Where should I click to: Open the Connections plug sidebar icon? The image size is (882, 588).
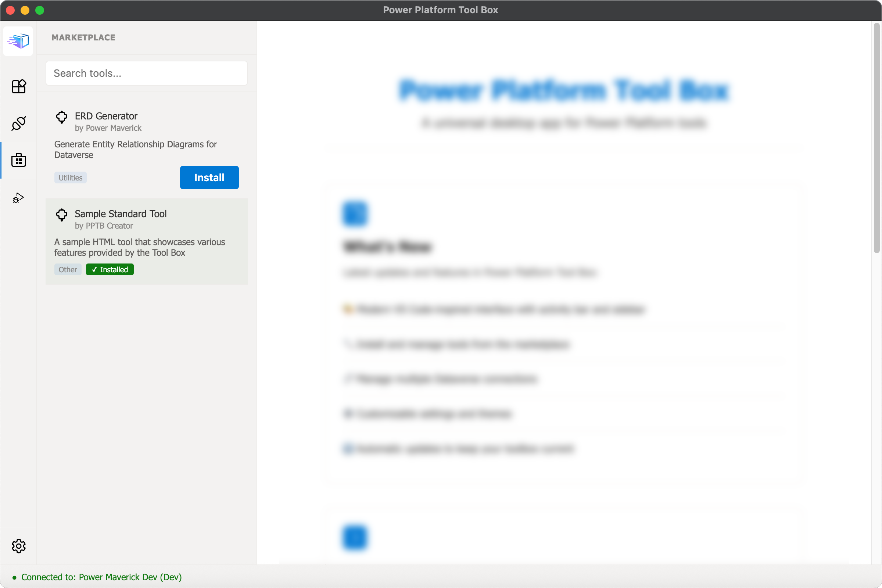point(18,123)
